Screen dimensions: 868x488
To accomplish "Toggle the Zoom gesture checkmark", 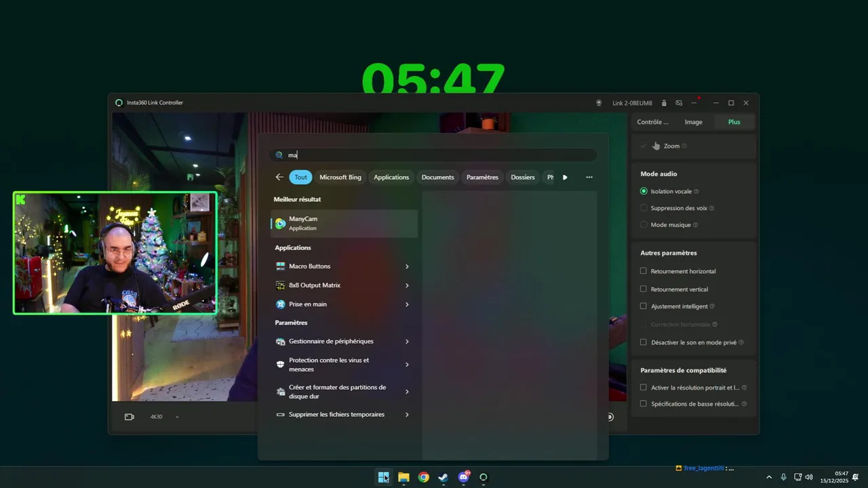I will pyautogui.click(x=643, y=146).
